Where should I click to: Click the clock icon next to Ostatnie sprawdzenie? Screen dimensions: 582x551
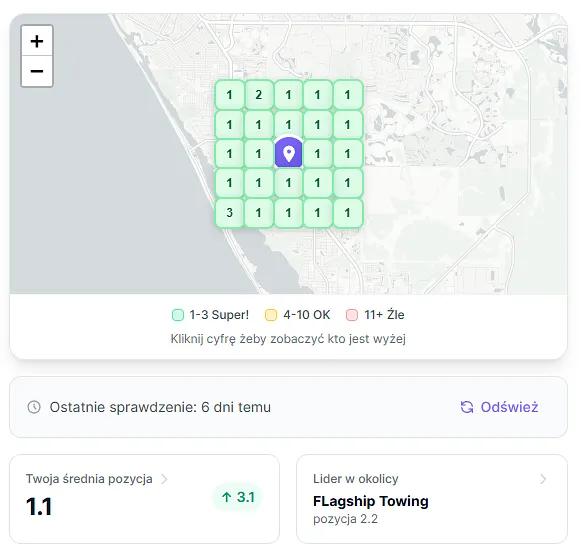tap(34, 407)
